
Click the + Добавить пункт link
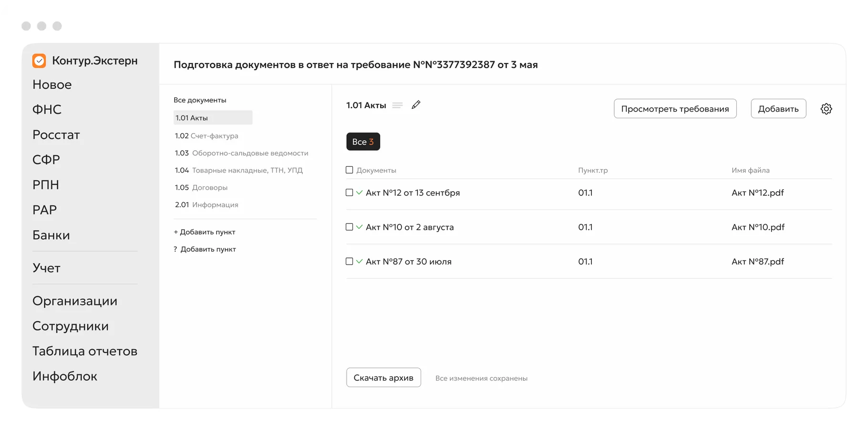[205, 232]
